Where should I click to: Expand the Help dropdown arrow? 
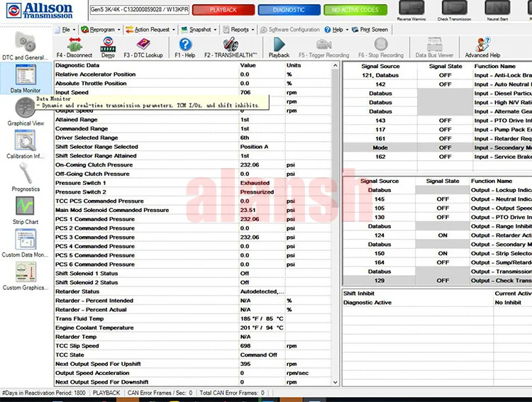point(347,30)
